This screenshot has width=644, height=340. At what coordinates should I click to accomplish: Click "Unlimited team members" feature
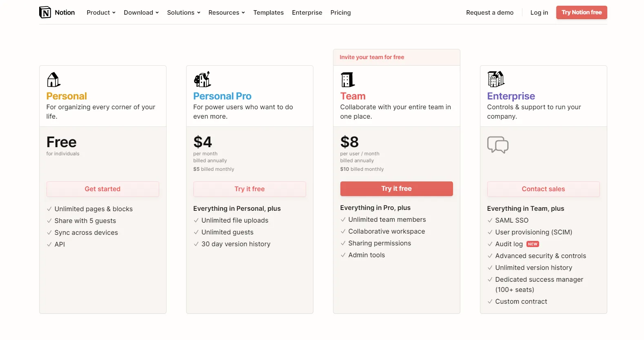point(387,220)
